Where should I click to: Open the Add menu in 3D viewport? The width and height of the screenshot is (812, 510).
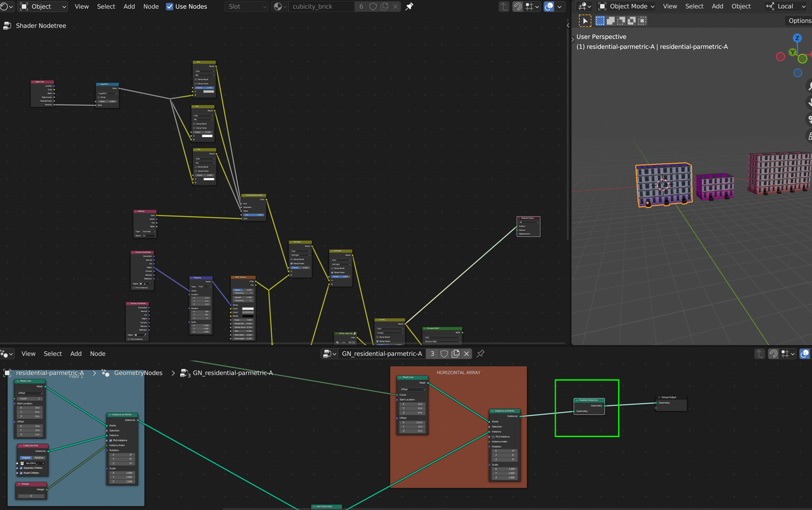pyautogui.click(x=717, y=6)
